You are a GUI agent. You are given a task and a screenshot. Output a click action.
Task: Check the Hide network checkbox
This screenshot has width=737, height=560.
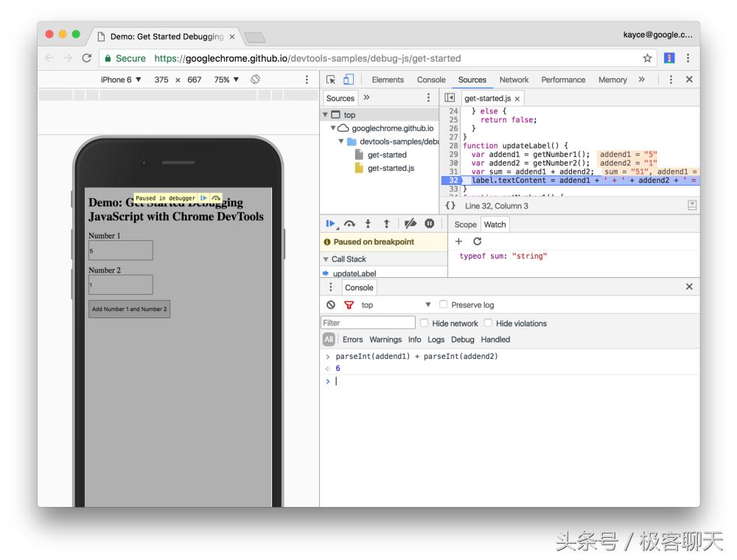click(x=424, y=322)
